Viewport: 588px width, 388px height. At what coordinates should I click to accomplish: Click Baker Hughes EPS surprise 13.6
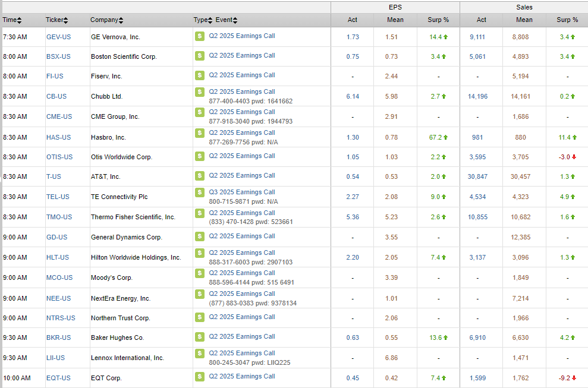coord(435,337)
